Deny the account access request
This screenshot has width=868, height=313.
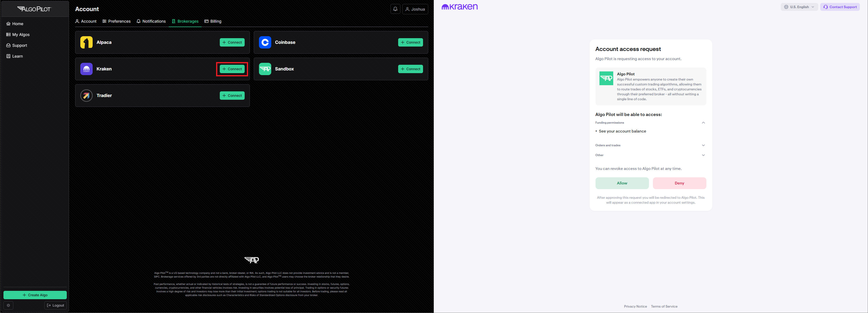tap(679, 183)
